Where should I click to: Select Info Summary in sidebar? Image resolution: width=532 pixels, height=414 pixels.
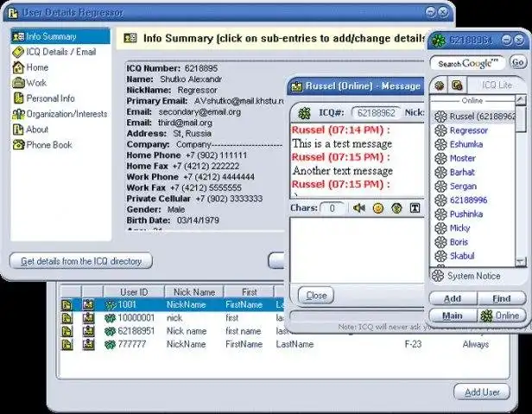tap(60, 36)
